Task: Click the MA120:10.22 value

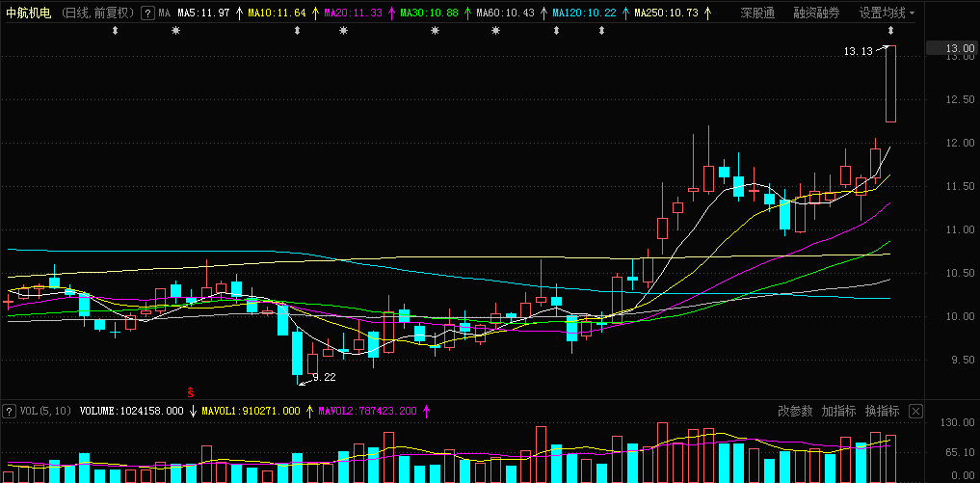Action: pos(584,13)
